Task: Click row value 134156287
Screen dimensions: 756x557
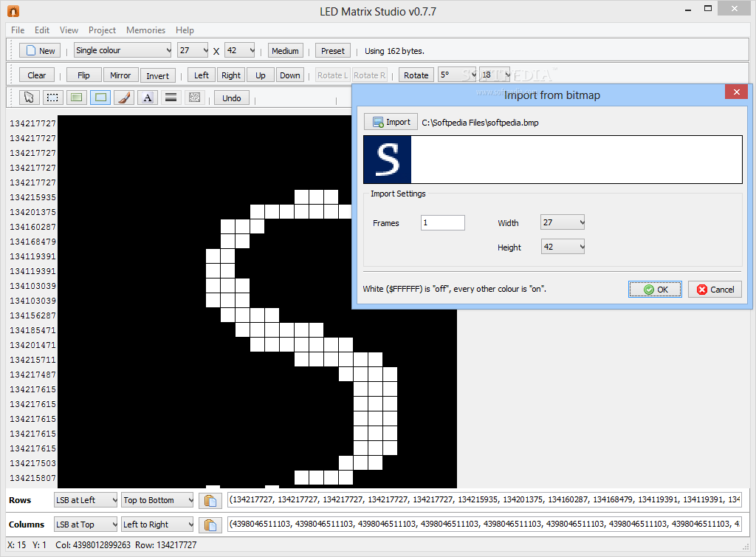Action: pyautogui.click(x=32, y=315)
